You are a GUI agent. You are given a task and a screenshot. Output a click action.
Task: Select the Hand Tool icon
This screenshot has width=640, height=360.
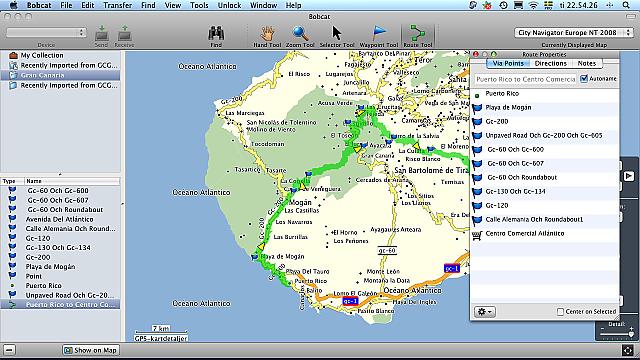coord(267,33)
